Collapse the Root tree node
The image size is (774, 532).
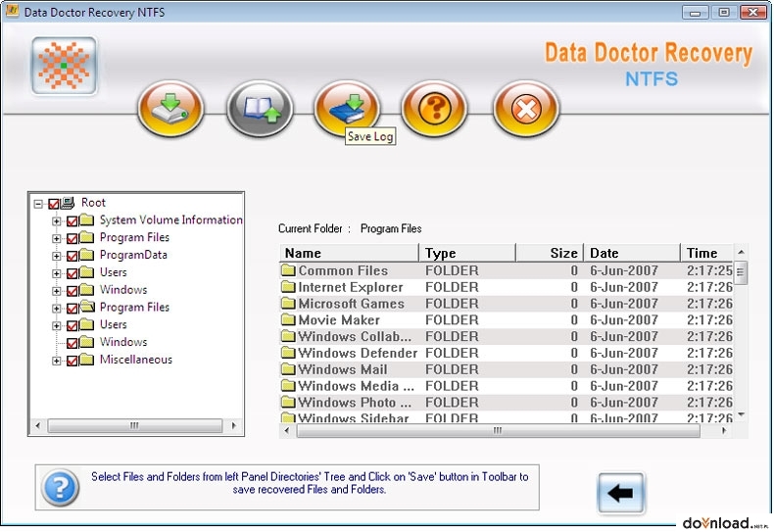coord(38,204)
